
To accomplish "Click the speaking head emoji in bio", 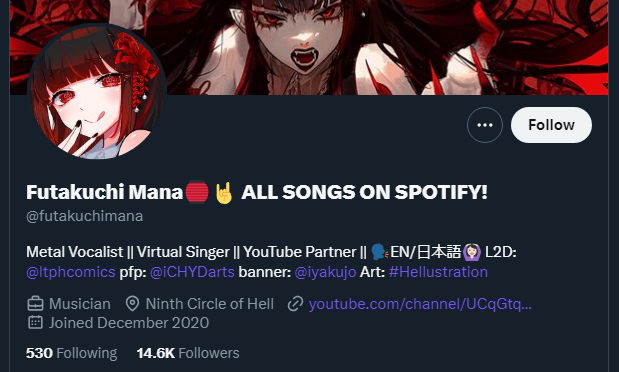I will 380,252.
